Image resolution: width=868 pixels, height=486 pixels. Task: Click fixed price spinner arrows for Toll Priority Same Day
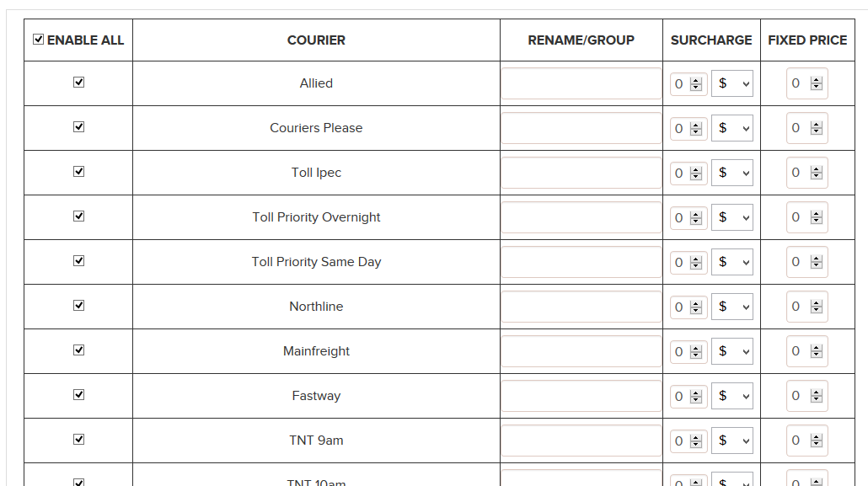tap(816, 262)
